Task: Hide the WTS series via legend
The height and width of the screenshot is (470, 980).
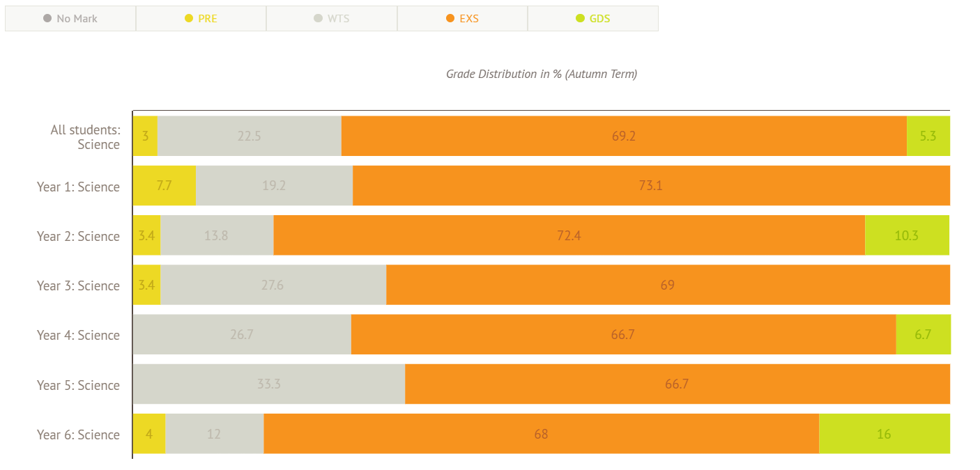Action: point(332,19)
